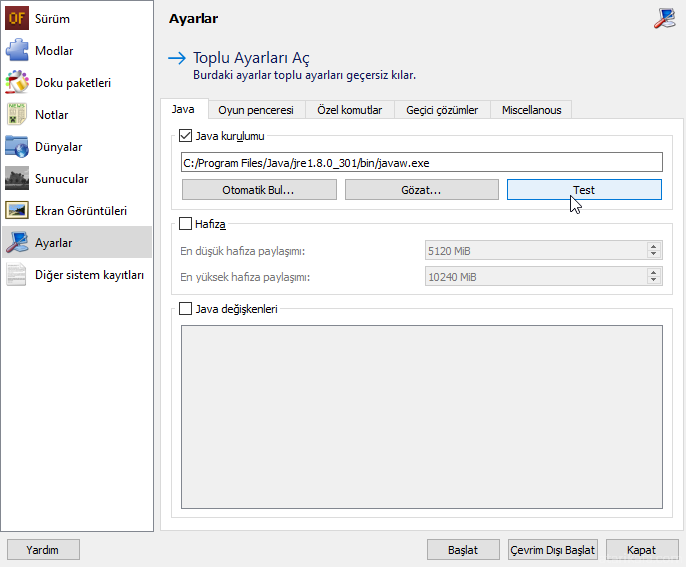This screenshot has height=567, width=686.
Task: Select Ayarlar in the sidebar
Action: (x=77, y=242)
